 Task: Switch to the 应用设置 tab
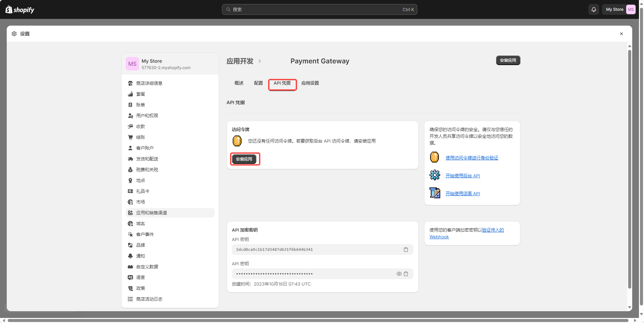tap(310, 83)
